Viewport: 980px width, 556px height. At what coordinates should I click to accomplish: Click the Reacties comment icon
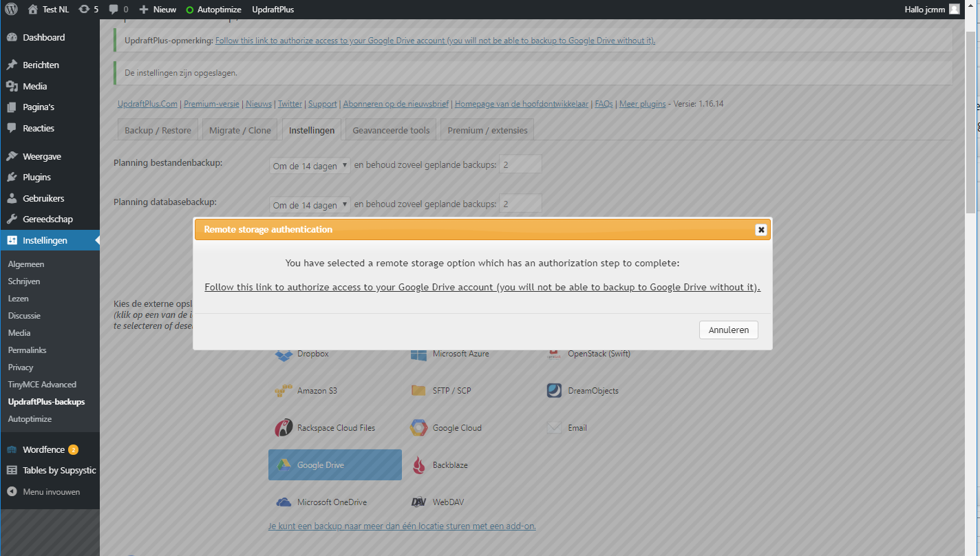tap(12, 129)
